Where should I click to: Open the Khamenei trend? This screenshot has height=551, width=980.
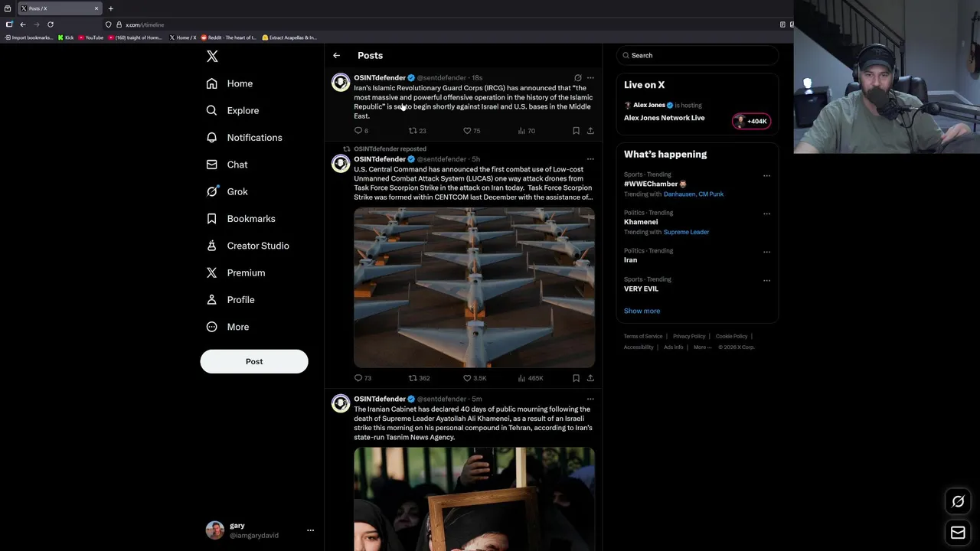tap(641, 222)
